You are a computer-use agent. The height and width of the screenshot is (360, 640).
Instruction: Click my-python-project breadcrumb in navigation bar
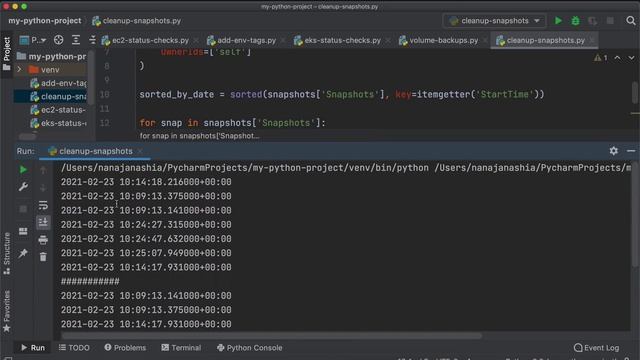[x=44, y=21]
